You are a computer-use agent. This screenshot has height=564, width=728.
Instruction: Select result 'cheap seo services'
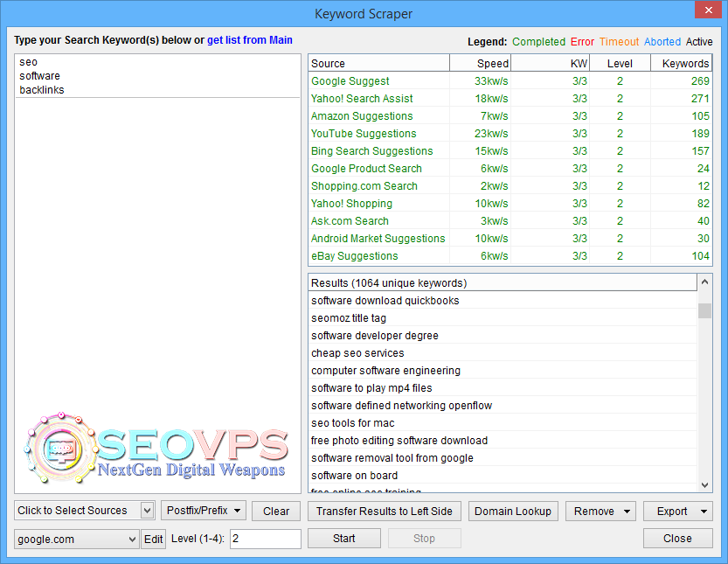[503, 353]
